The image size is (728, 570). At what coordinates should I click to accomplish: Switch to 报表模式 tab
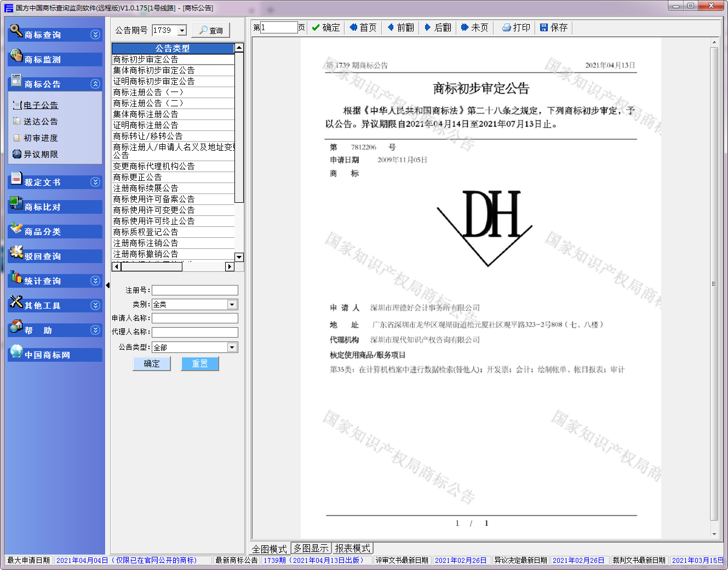tap(353, 548)
